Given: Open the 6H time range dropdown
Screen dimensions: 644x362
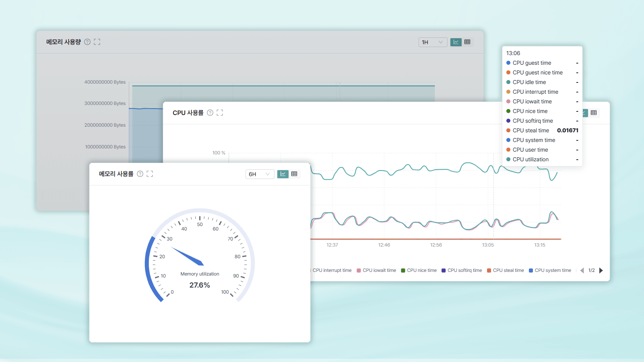Looking at the screenshot, I should pyautogui.click(x=260, y=174).
